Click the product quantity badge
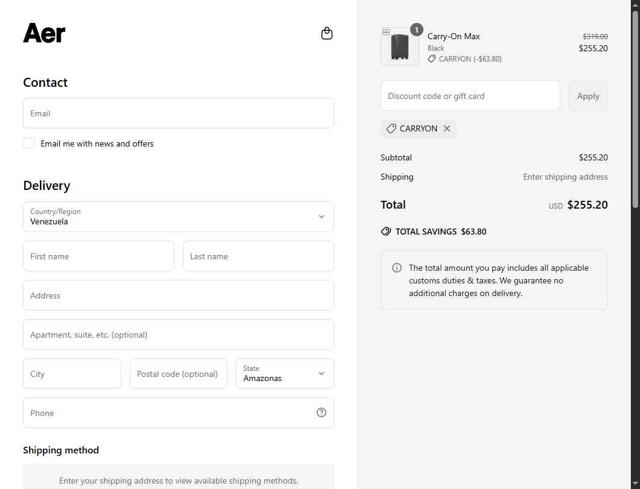 pos(416,29)
